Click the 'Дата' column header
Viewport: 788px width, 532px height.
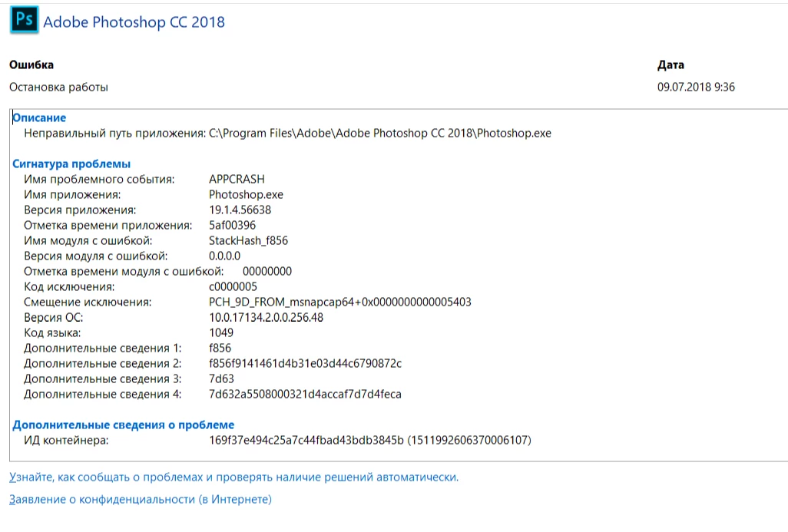(x=670, y=64)
